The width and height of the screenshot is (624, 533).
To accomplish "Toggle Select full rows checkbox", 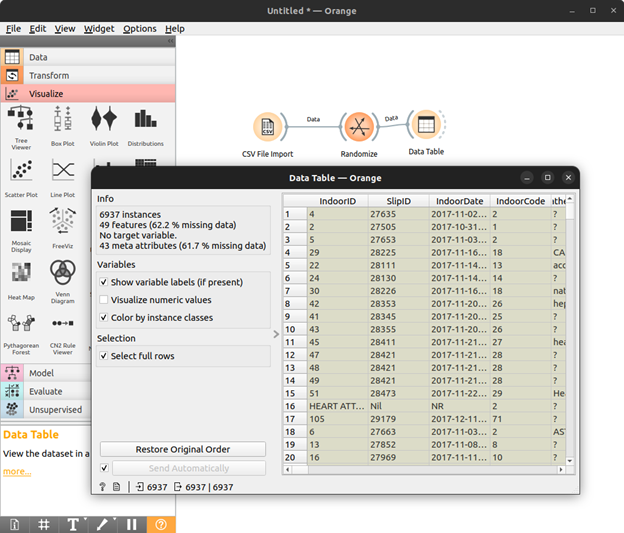I will click(103, 355).
